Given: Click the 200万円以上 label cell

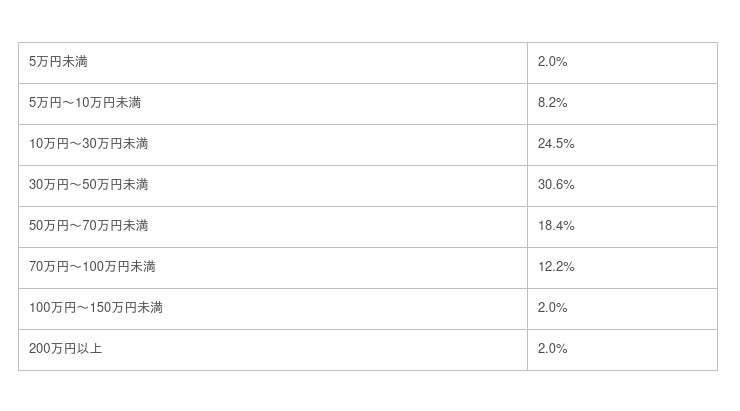Looking at the screenshot, I should [66, 349].
